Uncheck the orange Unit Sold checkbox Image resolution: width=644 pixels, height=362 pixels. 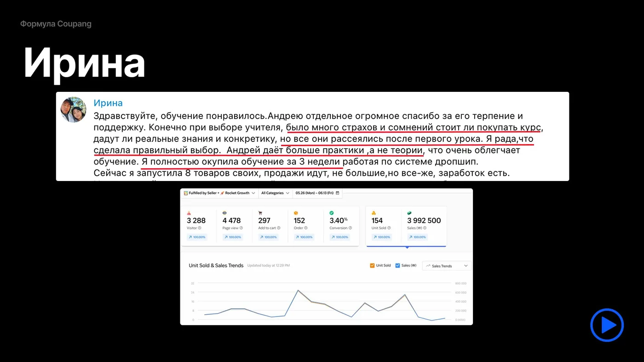pos(372,266)
